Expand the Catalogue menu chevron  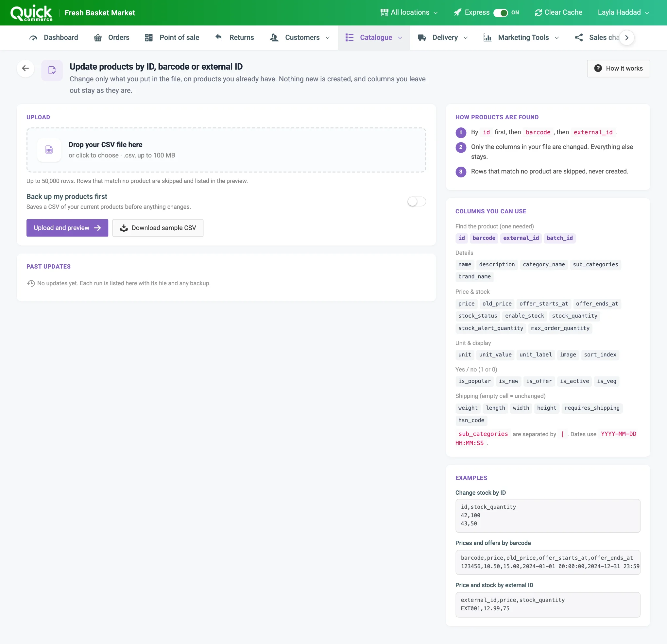tap(400, 38)
